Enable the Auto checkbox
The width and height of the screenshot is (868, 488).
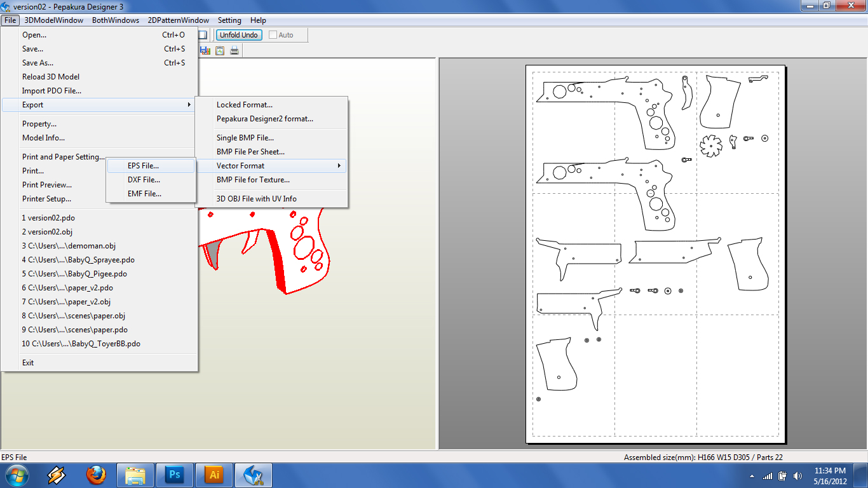coord(273,35)
